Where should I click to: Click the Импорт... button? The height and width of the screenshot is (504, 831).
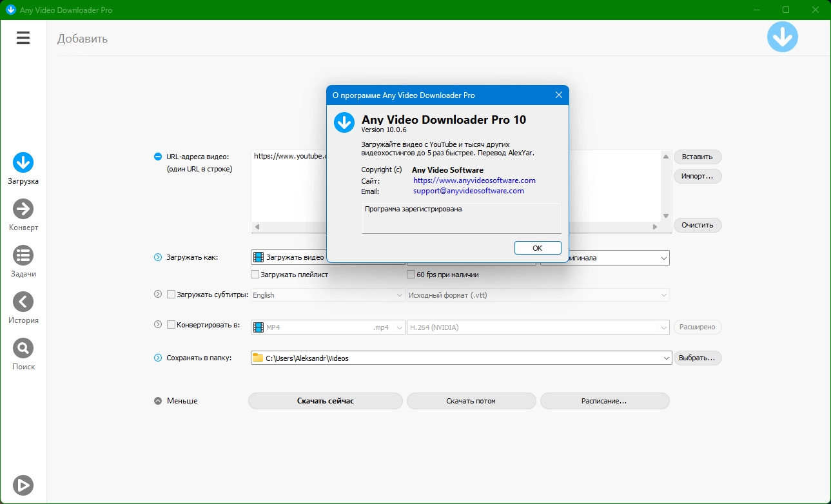click(698, 176)
